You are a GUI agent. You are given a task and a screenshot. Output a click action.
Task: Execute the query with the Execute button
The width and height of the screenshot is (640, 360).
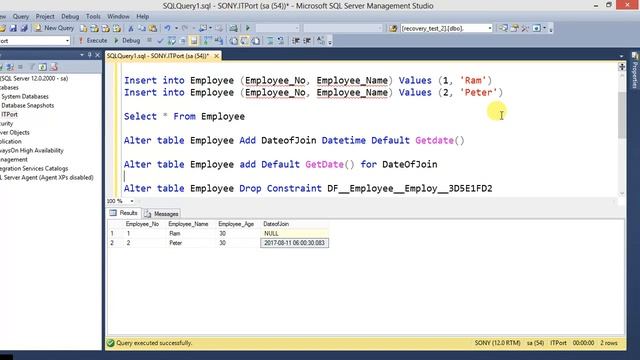pyautogui.click(x=93, y=40)
